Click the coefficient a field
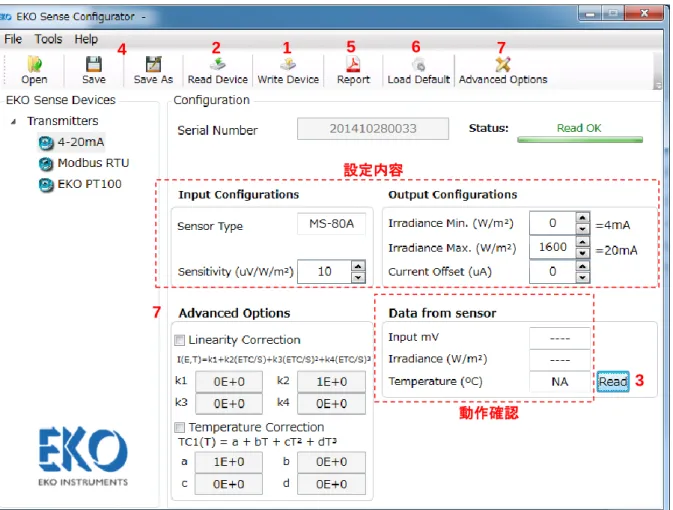Viewport: 673px width, 510px height. (x=229, y=462)
